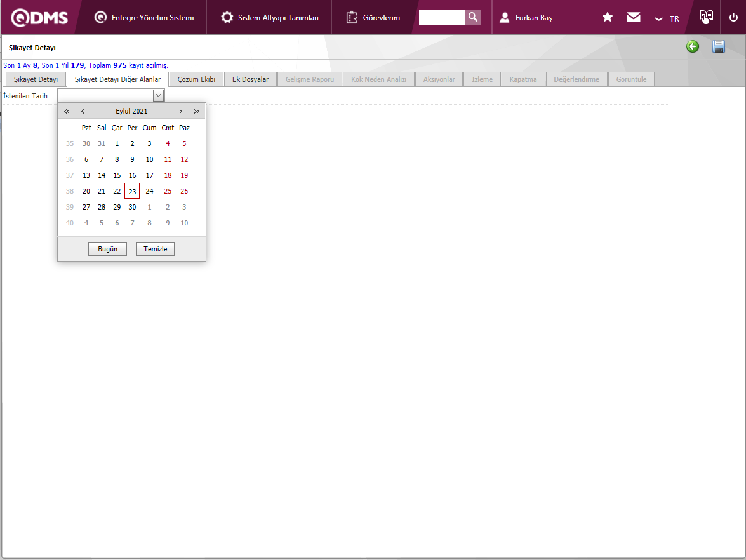This screenshot has width=746, height=560.
Task: Select day 23 in the calendar
Action: click(132, 191)
